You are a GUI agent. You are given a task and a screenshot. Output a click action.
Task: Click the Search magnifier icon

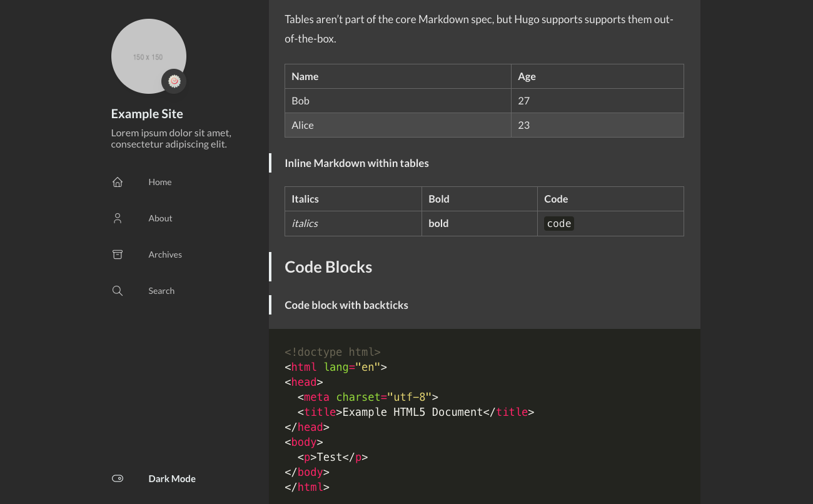[117, 291]
